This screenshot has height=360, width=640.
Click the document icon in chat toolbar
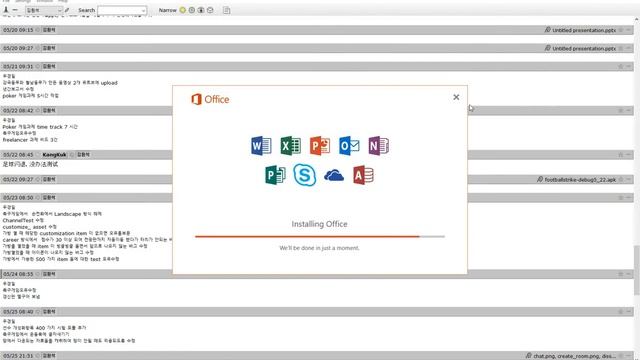click(227, 10)
